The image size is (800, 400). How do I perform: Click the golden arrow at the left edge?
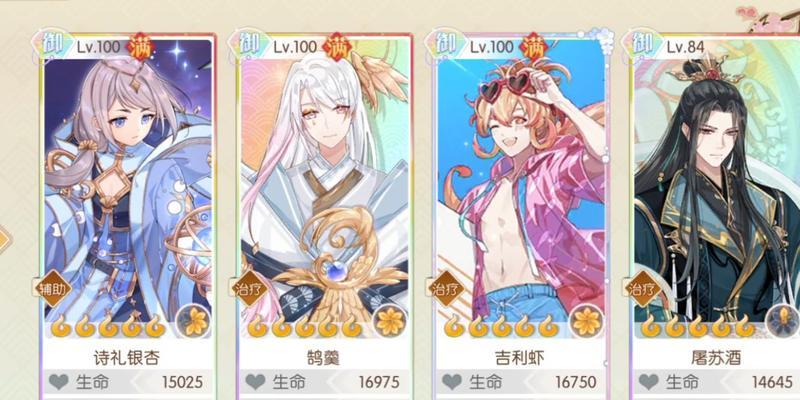coord(4,240)
